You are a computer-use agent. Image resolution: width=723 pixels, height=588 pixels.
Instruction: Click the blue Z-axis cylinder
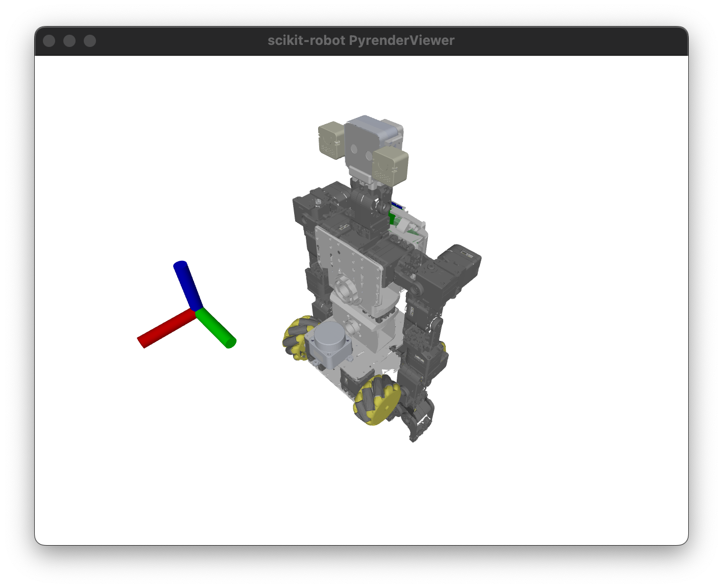pos(187,285)
